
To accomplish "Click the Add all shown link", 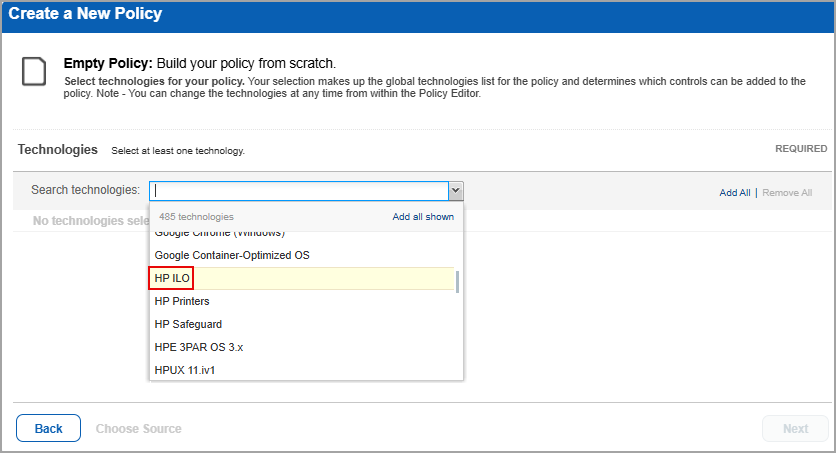I will pyautogui.click(x=423, y=216).
